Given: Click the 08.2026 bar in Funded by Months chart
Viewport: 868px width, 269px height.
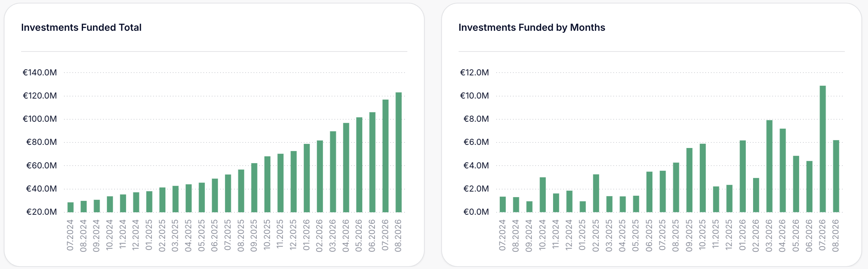Looking at the screenshot, I should pyautogui.click(x=836, y=176).
